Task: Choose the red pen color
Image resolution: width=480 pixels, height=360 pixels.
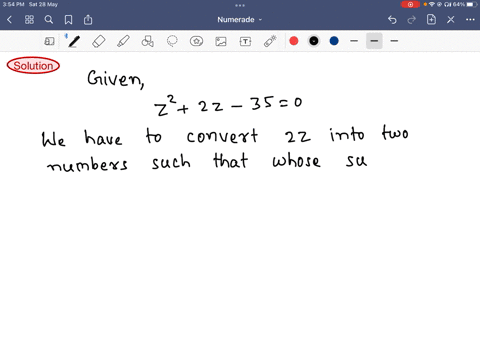Action: click(x=294, y=41)
